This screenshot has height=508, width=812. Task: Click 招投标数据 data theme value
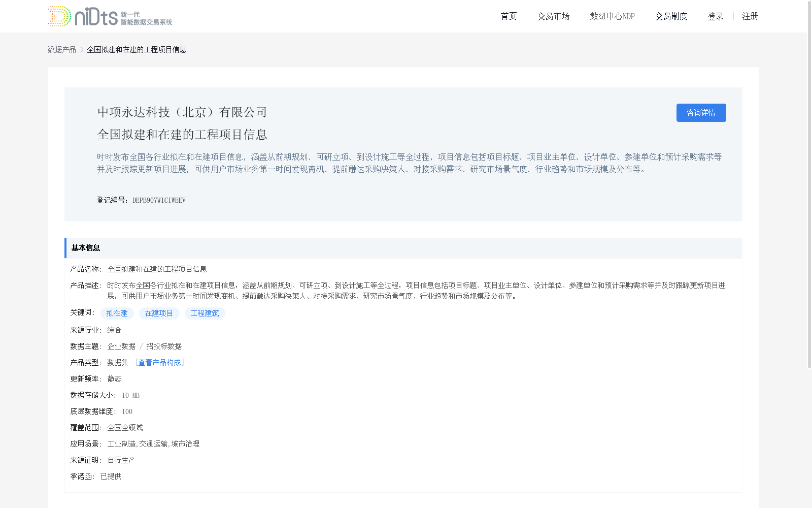click(164, 346)
